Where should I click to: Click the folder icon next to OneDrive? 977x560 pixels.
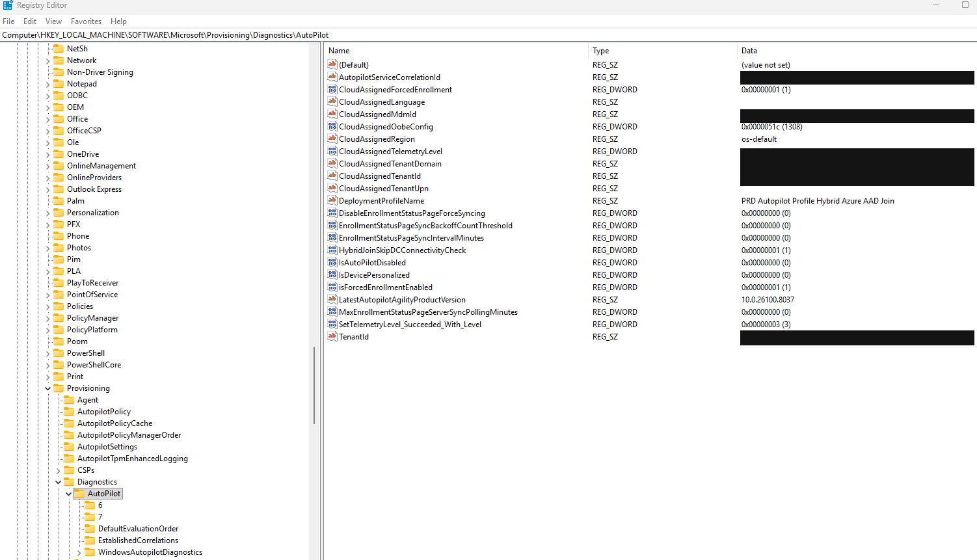(59, 154)
